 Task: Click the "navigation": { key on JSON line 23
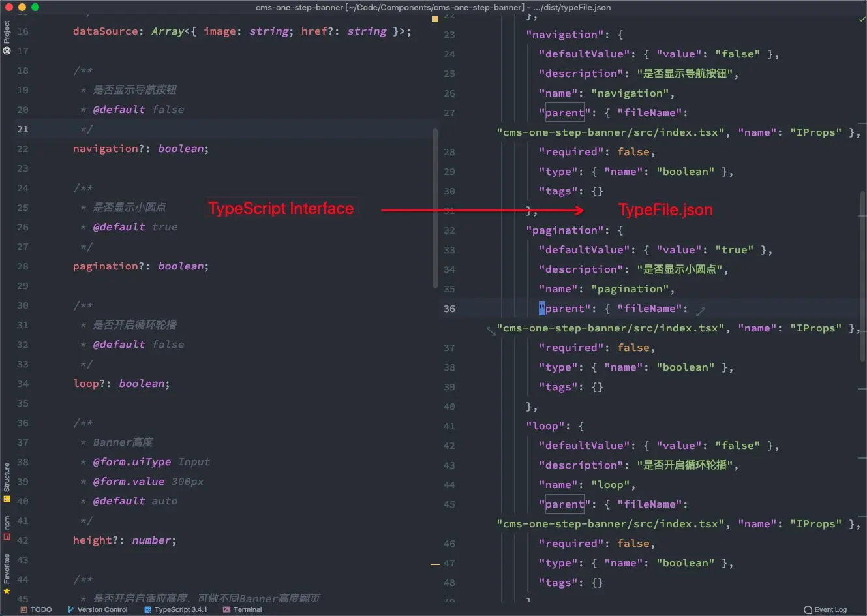pyautogui.click(x=575, y=35)
